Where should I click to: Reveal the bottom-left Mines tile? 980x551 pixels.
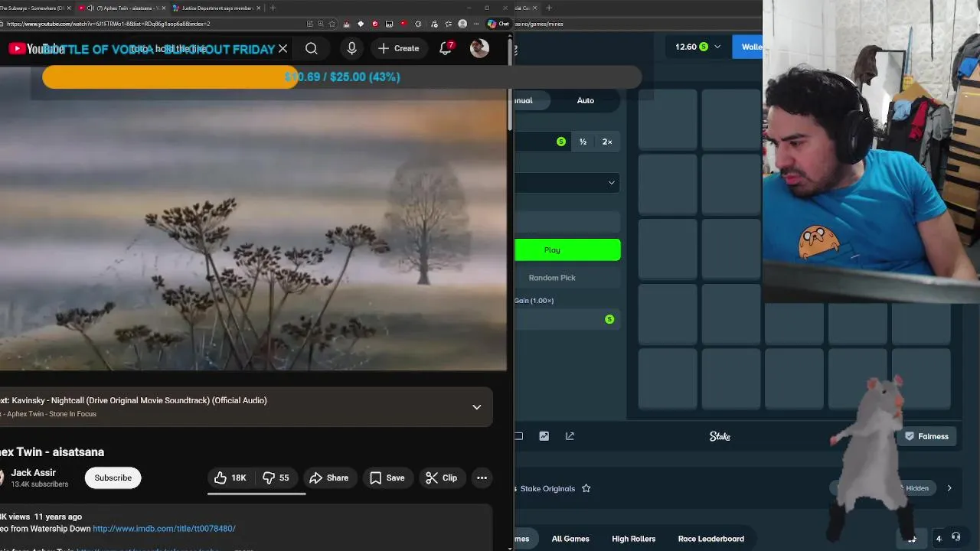click(x=668, y=379)
